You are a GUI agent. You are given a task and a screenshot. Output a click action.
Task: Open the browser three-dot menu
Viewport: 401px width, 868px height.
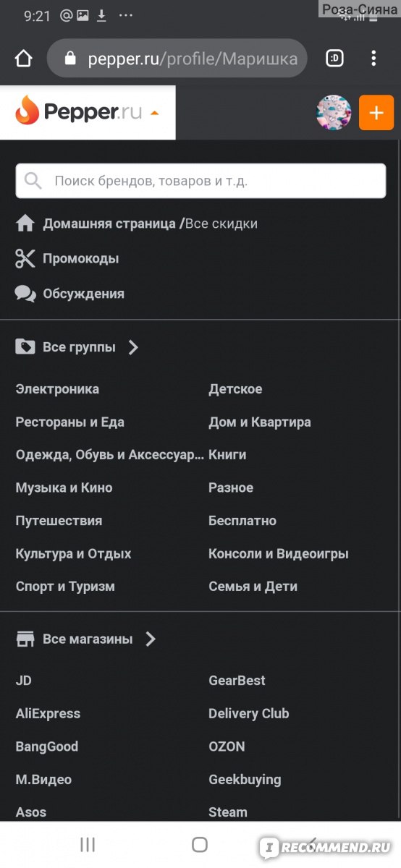(x=373, y=59)
